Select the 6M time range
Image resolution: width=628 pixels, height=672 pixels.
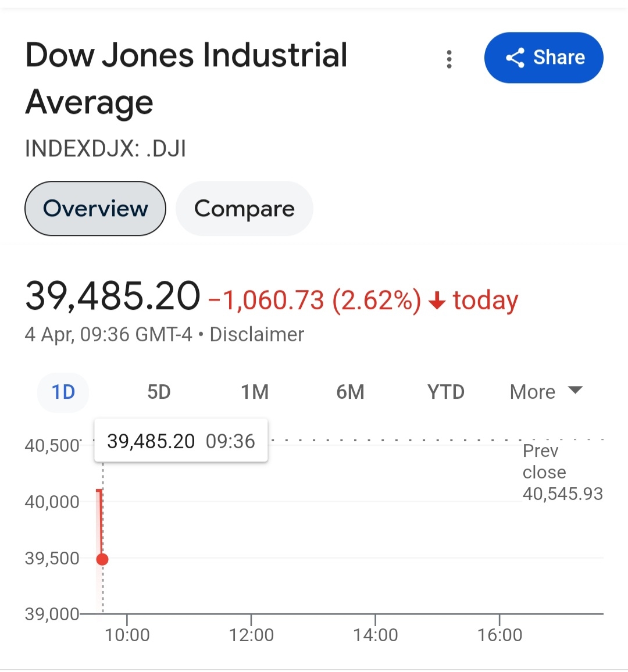350,392
